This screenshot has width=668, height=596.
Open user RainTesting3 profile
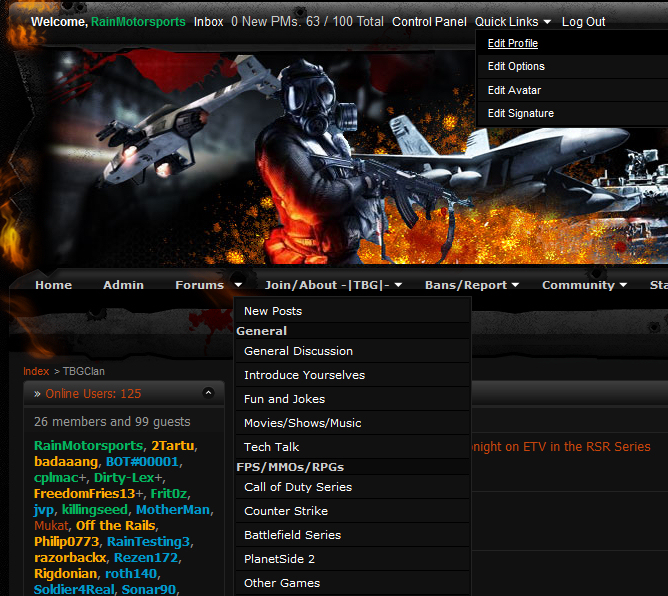(x=148, y=541)
